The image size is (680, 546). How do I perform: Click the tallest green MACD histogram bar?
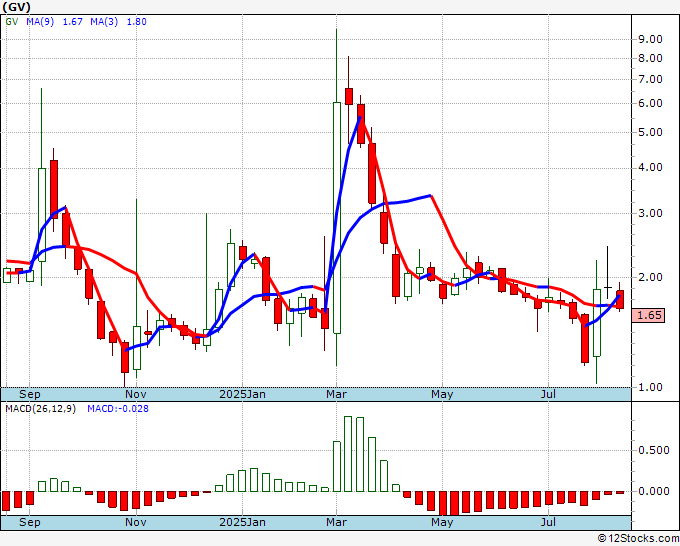pyautogui.click(x=348, y=454)
